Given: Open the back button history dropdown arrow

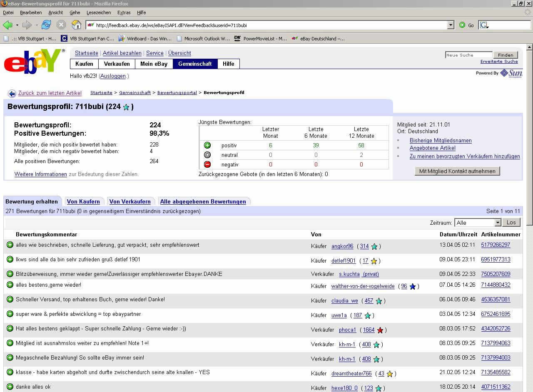Looking at the screenshot, I should (x=17, y=25).
